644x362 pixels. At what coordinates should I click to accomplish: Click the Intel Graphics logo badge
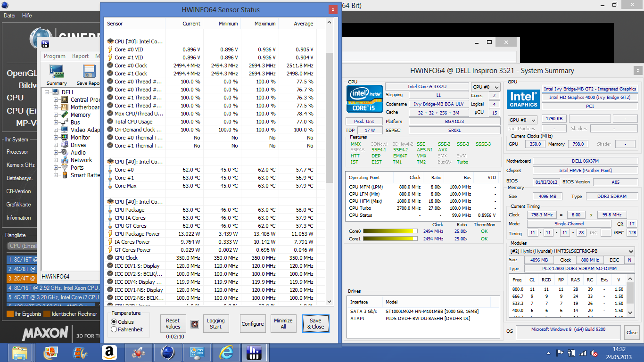pos(523,99)
